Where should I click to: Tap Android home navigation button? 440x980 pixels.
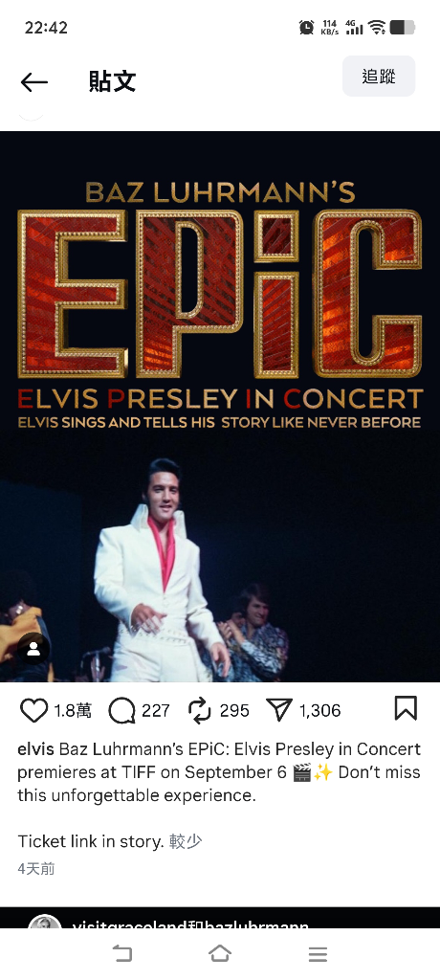[220, 953]
